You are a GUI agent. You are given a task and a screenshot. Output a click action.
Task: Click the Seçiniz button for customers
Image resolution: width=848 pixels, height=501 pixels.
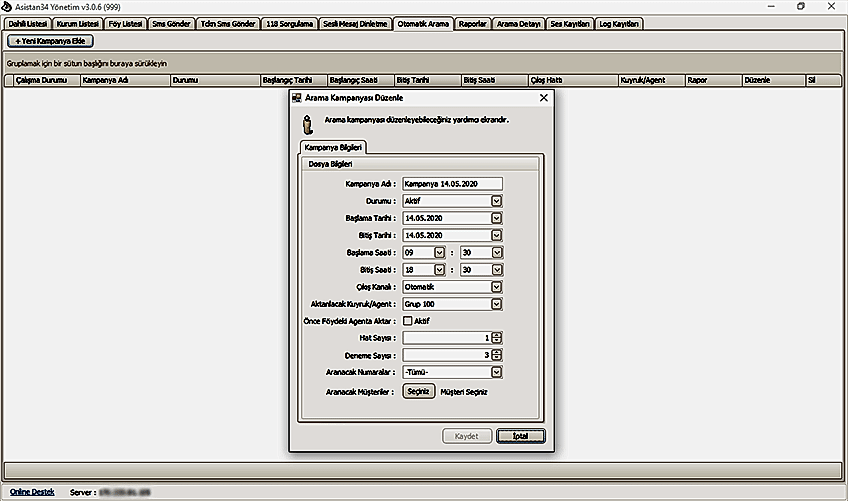pos(419,392)
